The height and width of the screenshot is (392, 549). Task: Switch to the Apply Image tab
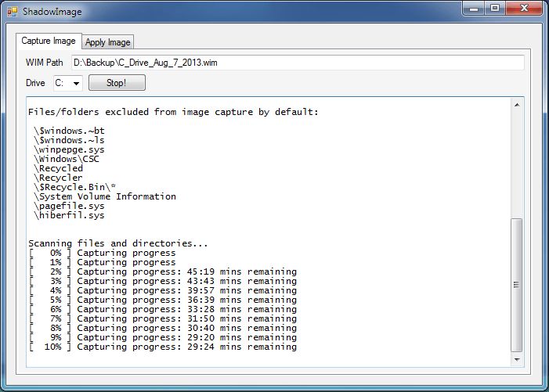point(108,41)
